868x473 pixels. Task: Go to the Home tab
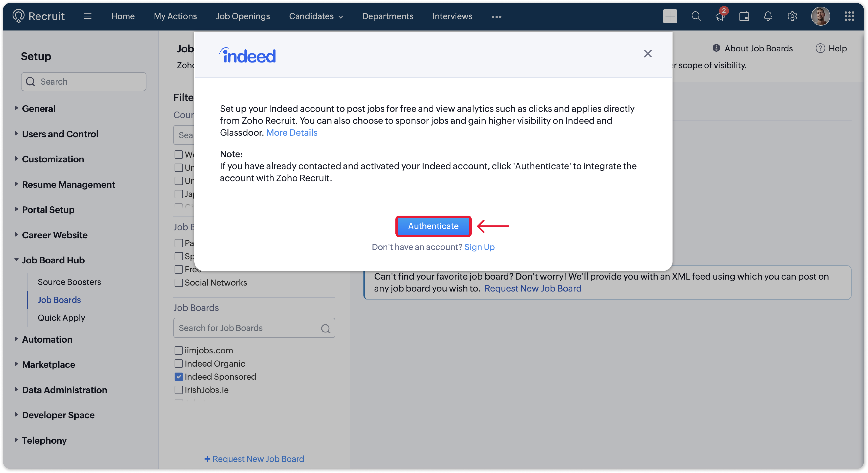tap(123, 16)
